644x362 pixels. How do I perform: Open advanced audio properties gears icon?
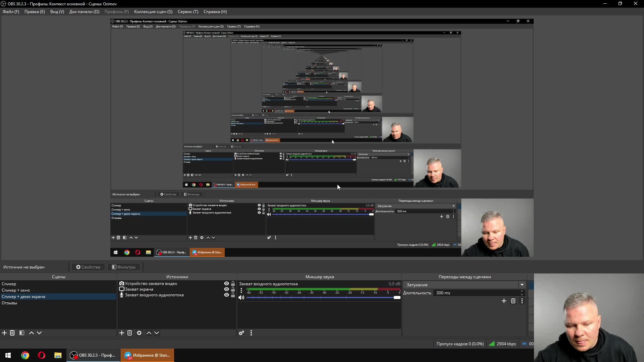(241, 333)
